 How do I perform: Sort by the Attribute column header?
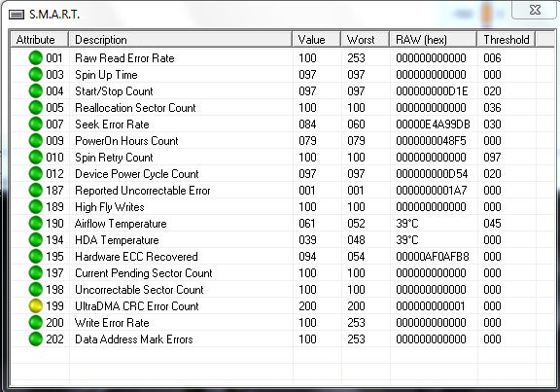point(39,39)
